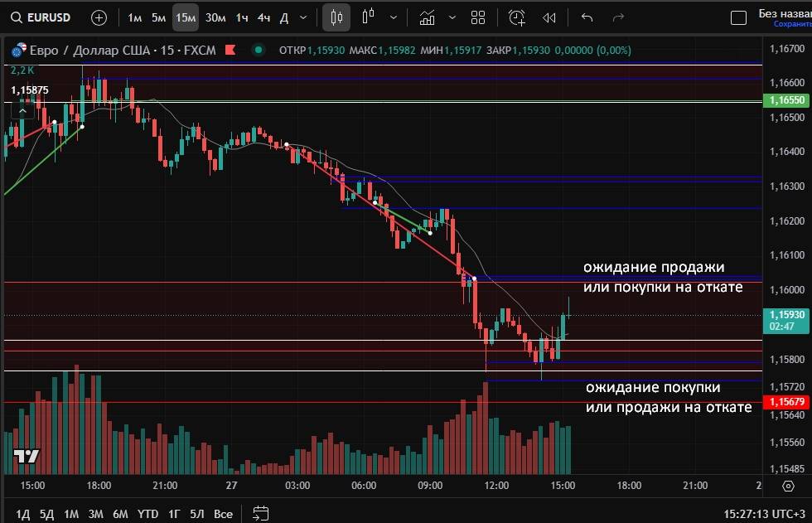This screenshot has width=812, height=523.
Task: Switch to the 30м timeframe
Action: [215, 17]
